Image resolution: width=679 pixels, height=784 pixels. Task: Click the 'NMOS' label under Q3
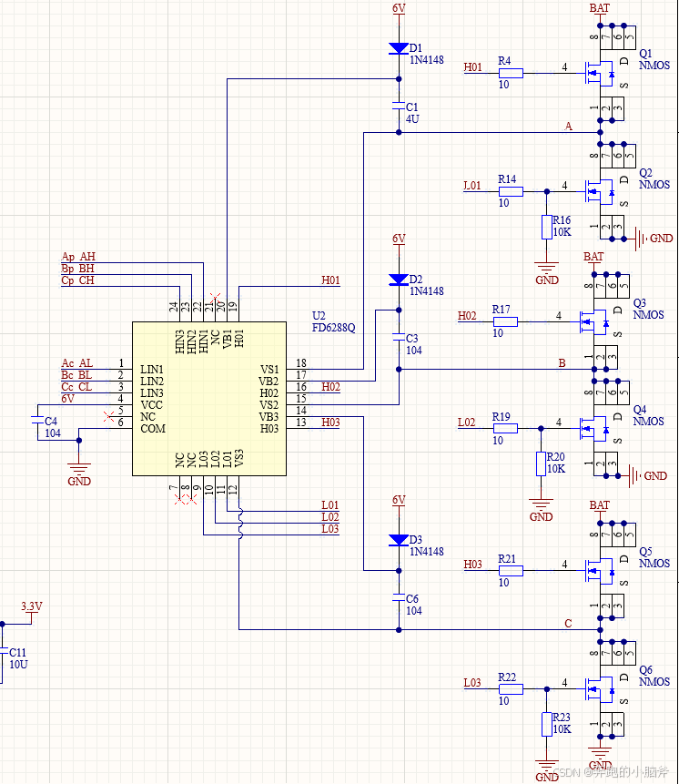(x=649, y=315)
